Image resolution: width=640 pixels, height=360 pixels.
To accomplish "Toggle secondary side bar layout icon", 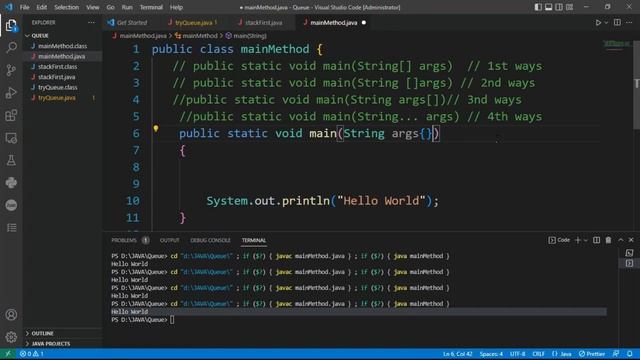I will [559, 7].
